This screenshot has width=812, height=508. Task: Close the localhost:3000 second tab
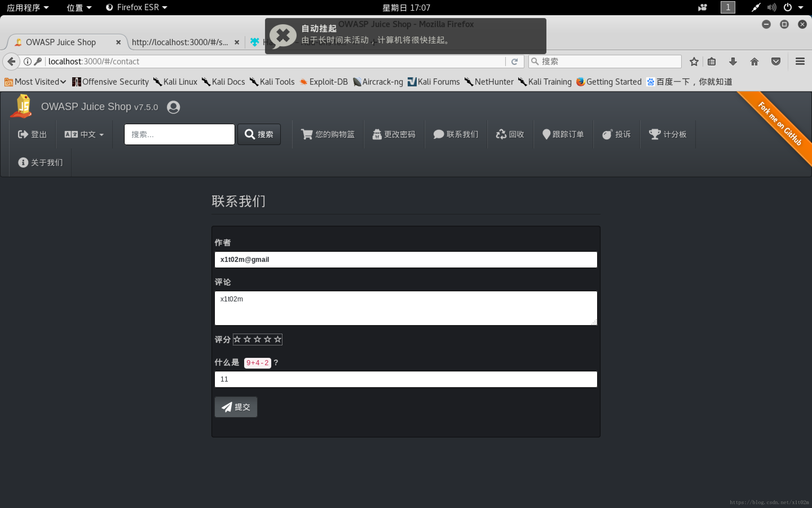coord(237,42)
